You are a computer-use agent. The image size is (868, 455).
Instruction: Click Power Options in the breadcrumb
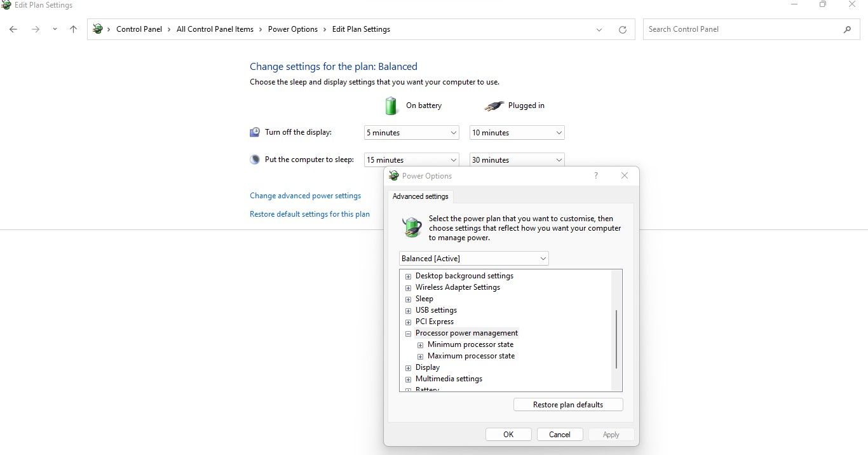point(293,29)
